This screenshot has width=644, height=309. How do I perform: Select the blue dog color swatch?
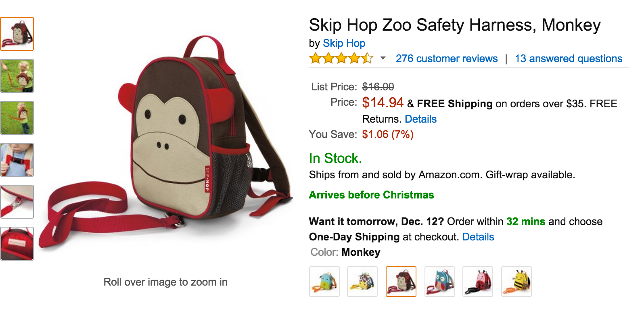pos(324,282)
